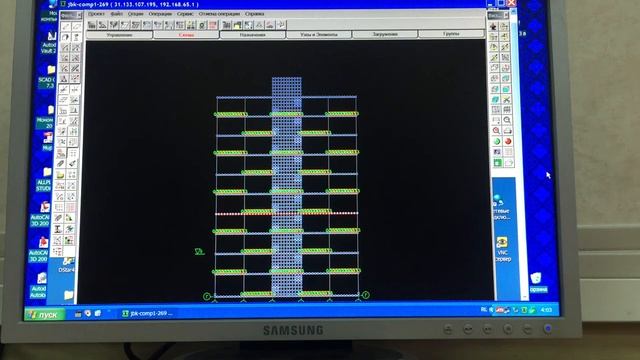Open the Сервис menu
640x360 pixels.
point(185,14)
